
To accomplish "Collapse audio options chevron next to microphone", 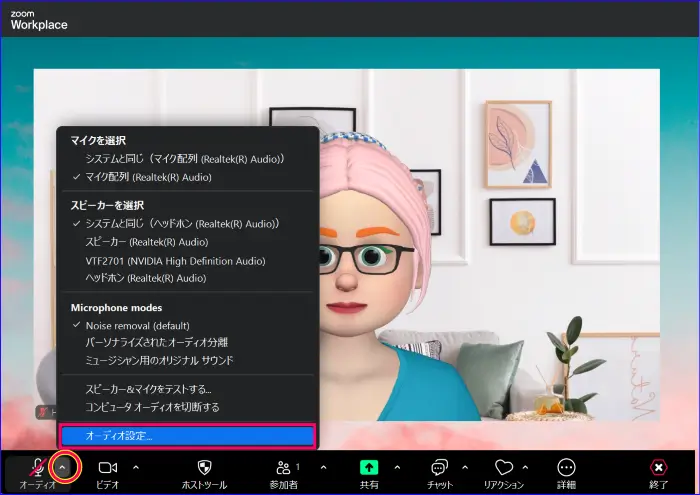I will tap(64, 467).
